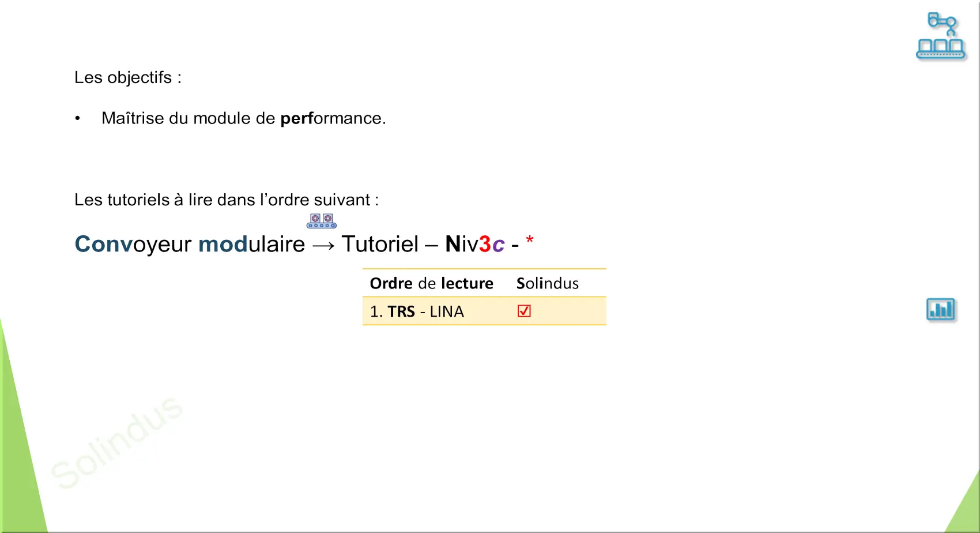Select the 1. TRS - LINA row
980x533 pixels.
click(484, 311)
